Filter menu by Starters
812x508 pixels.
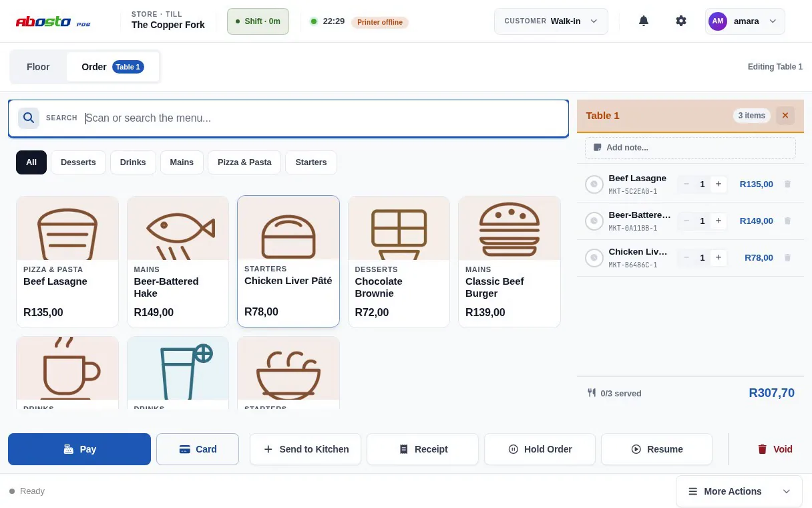tap(311, 162)
